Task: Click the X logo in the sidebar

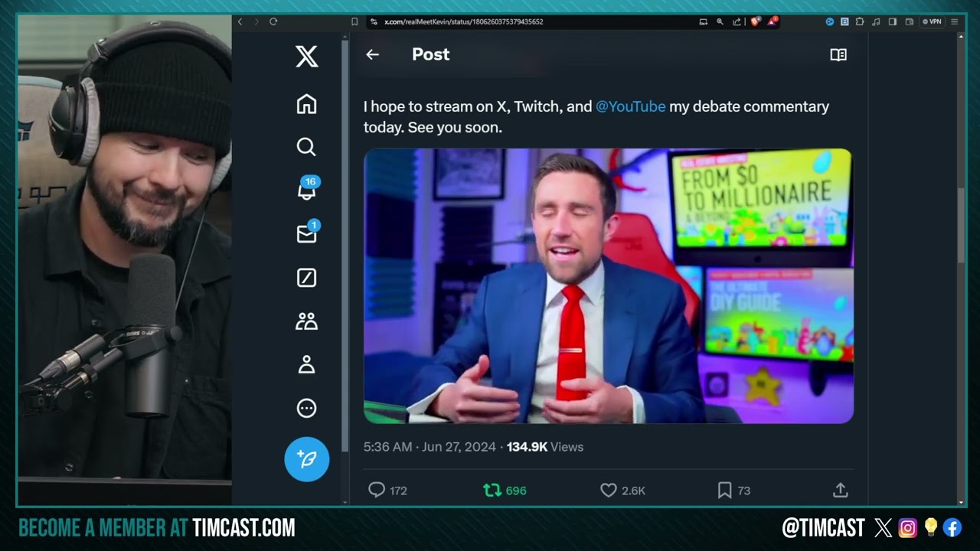Action: (306, 57)
